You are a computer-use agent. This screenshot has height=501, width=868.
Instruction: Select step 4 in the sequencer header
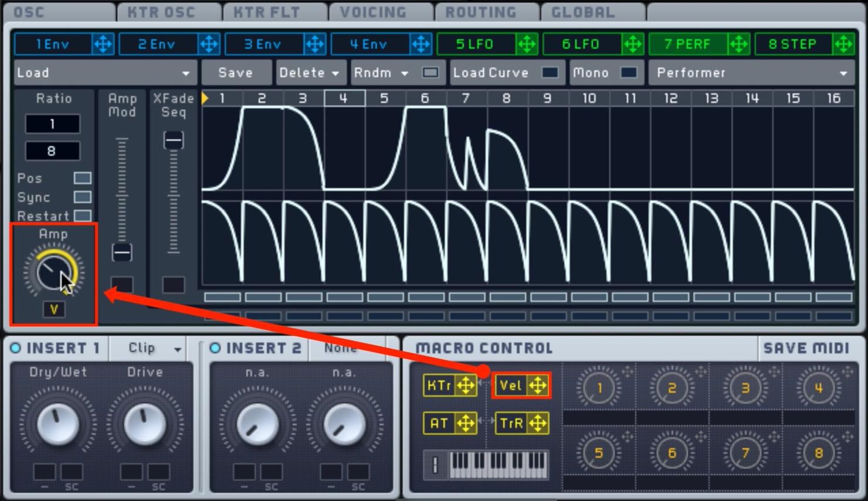click(x=344, y=98)
